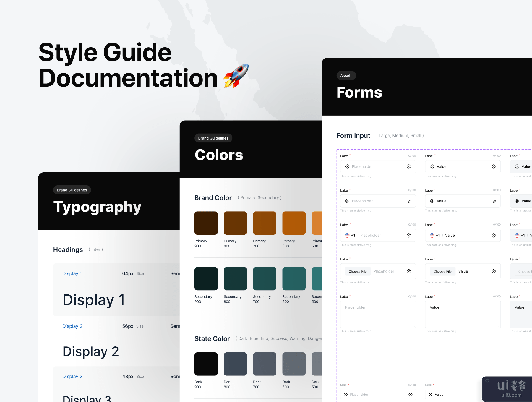
Task: Focus the multiline Placeholder textarea
Action: tap(378, 314)
